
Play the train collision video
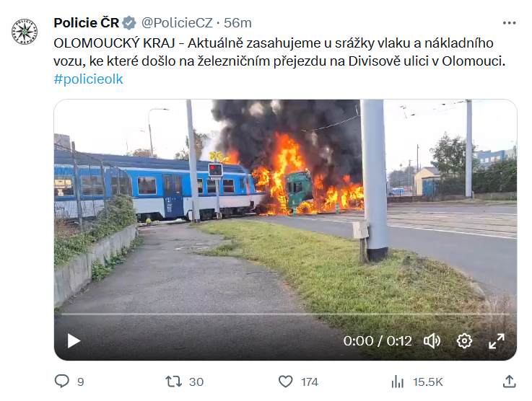pos(74,340)
